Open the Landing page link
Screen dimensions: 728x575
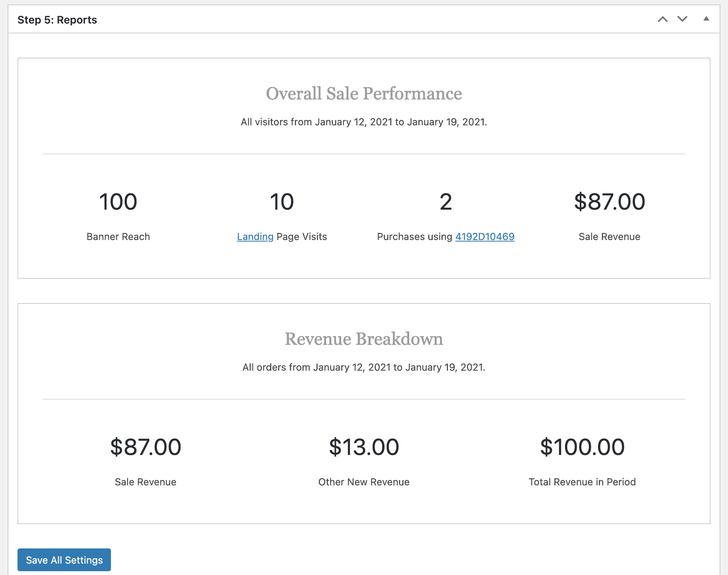[x=255, y=237]
